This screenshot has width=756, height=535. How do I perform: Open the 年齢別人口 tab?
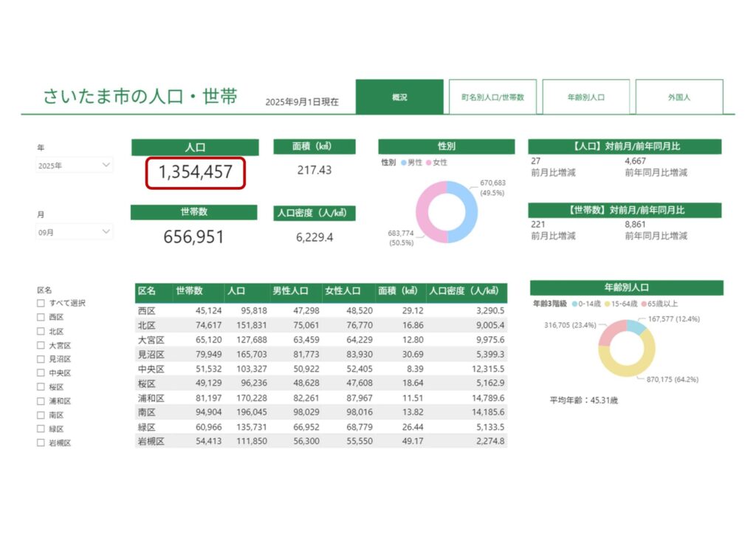pyautogui.click(x=586, y=97)
